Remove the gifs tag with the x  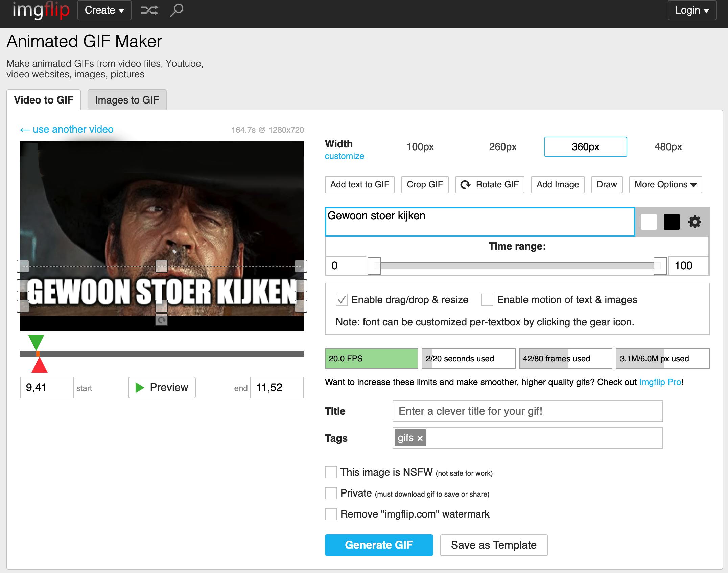pos(420,438)
